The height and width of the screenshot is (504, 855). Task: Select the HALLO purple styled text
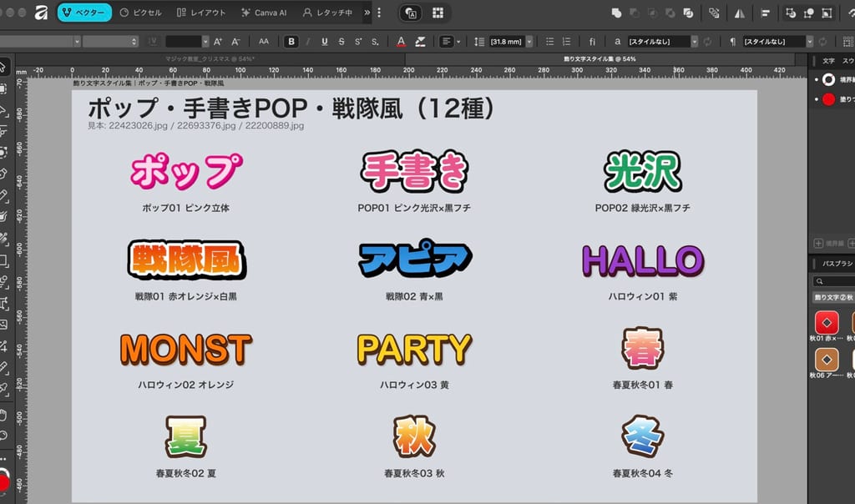[x=643, y=260]
